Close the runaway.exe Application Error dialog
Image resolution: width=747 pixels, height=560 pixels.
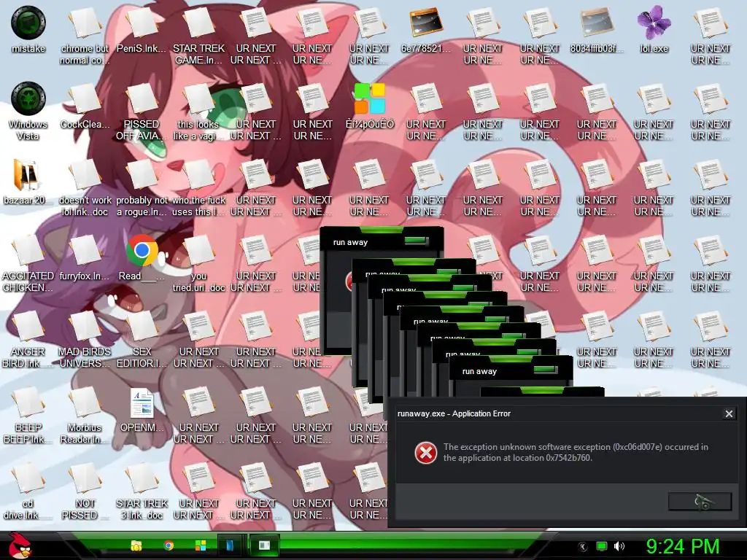point(729,414)
